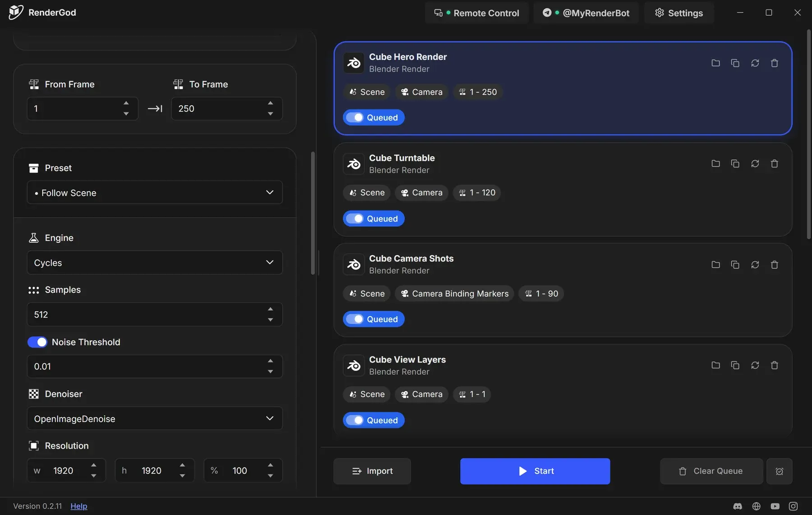Duplicate the Cube View Layers job

[x=735, y=365]
